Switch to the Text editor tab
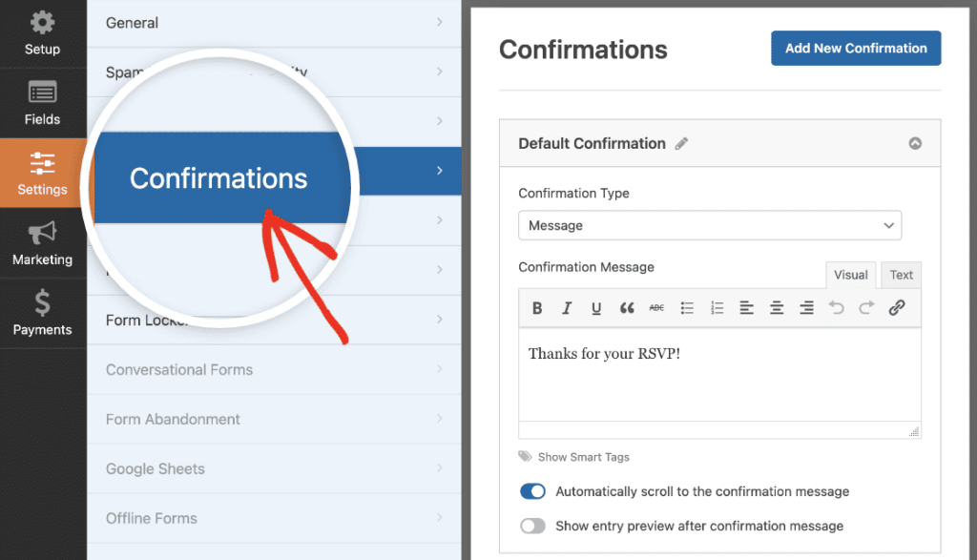 coord(900,274)
